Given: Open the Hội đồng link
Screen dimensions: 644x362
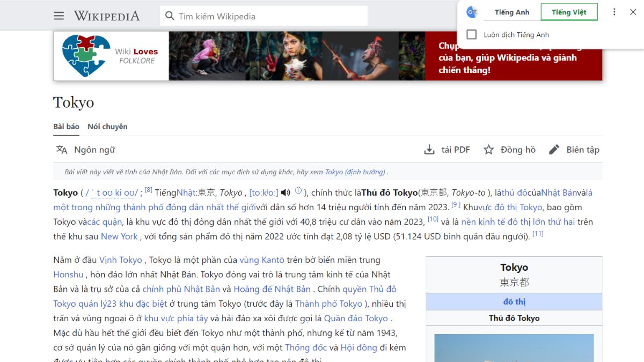Looking at the screenshot, I should (359, 348).
